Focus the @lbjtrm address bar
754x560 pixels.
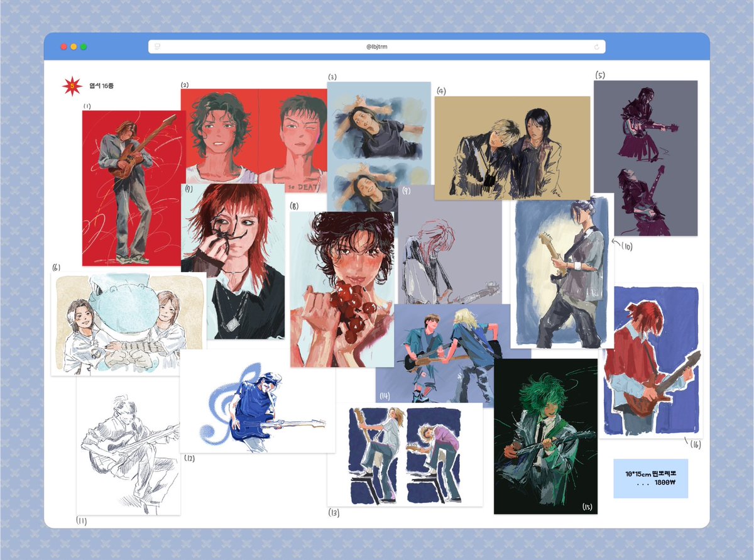click(377, 47)
